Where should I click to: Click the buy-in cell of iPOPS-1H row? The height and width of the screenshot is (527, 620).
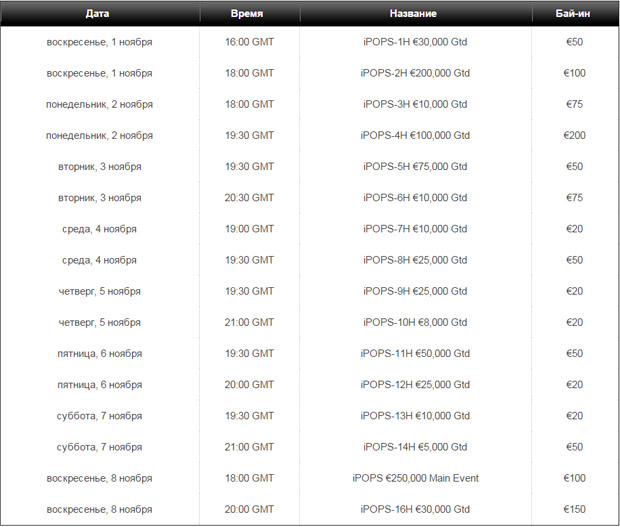pos(575,42)
